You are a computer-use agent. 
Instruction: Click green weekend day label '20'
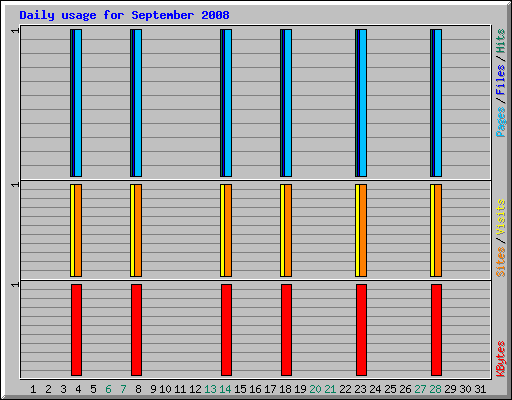315,389
